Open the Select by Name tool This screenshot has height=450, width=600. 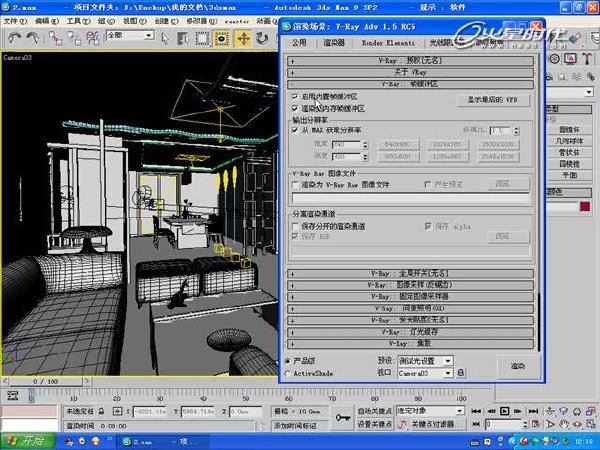pyautogui.click(x=183, y=38)
